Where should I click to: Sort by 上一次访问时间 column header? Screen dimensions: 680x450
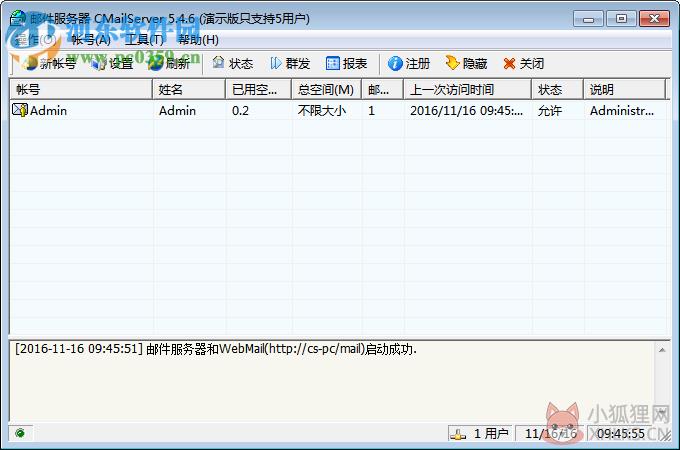click(x=468, y=89)
